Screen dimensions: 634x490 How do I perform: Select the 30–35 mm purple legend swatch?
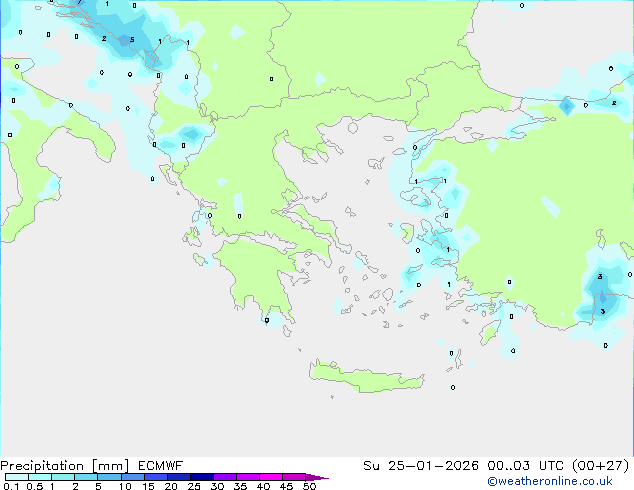pos(224,477)
